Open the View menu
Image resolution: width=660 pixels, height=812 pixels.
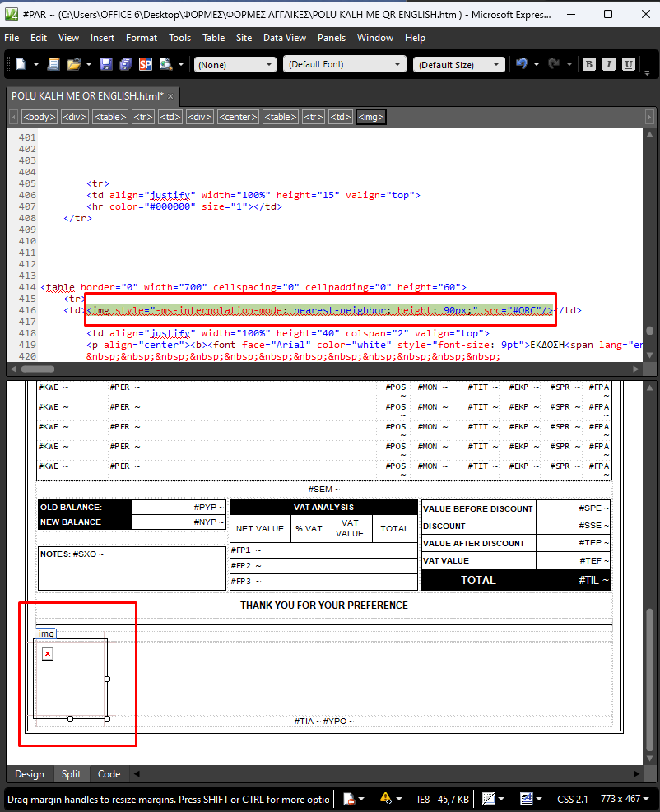68,38
